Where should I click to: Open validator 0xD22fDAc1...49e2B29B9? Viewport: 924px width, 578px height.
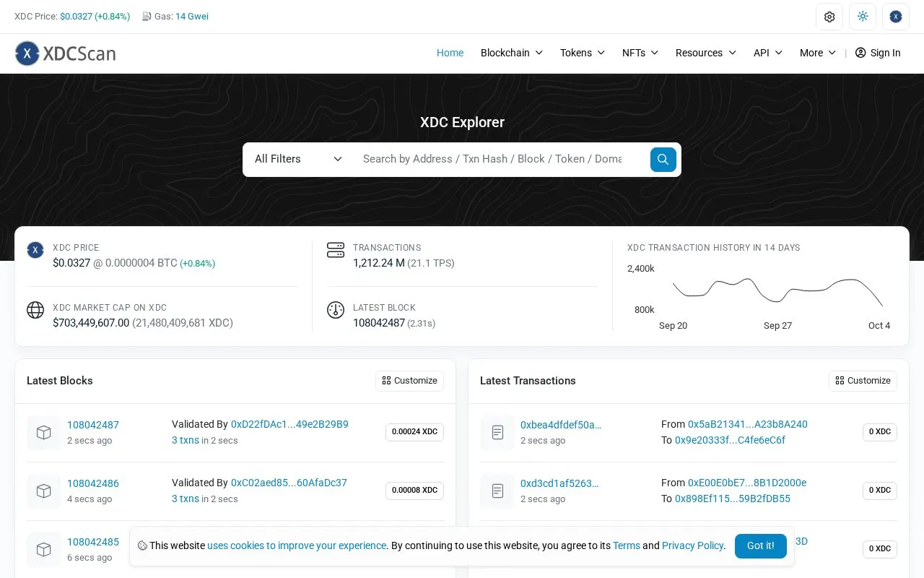[289, 424]
